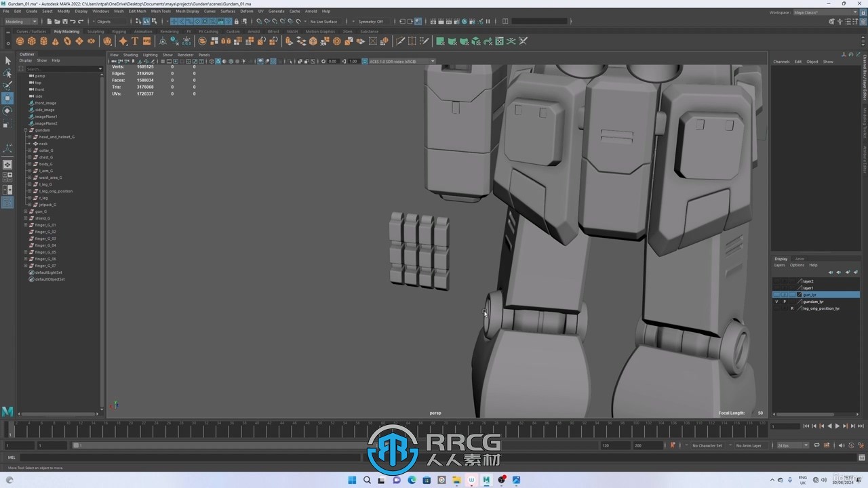
Task: Click the New Scene icon
Action: (49, 21)
